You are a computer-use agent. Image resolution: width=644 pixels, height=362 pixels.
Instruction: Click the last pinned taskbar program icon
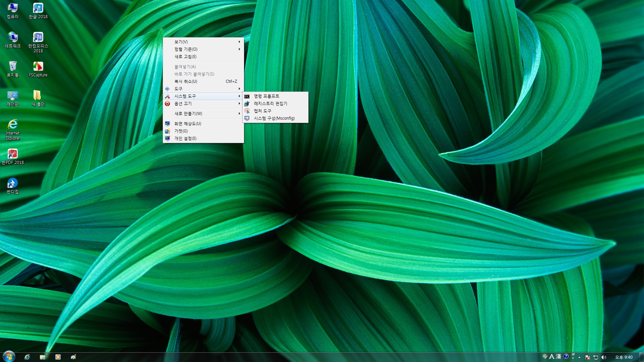(73, 357)
